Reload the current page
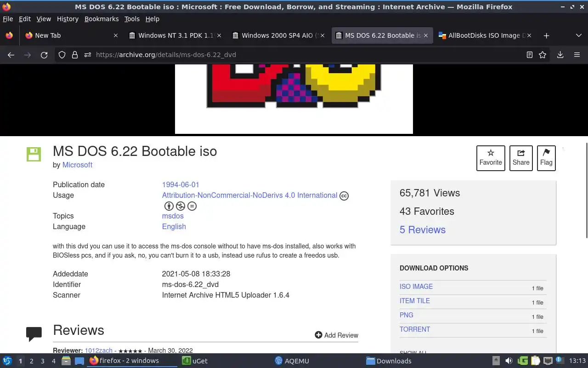The width and height of the screenshot is (588, 368). [x=44, y=55]
